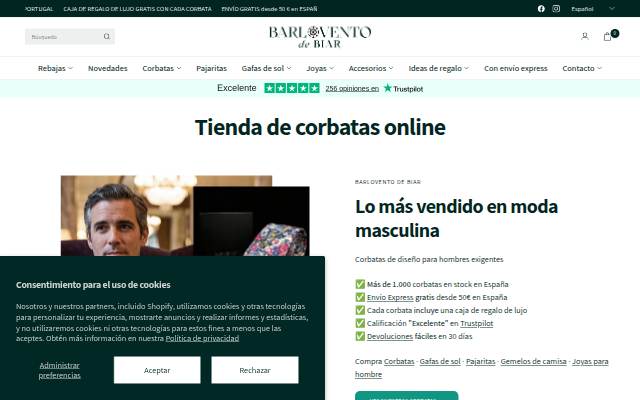Image resolution: width=640 pixels, height=400 pixels.
Task: Reject cookies with Rechazar button
Action: 255,370
